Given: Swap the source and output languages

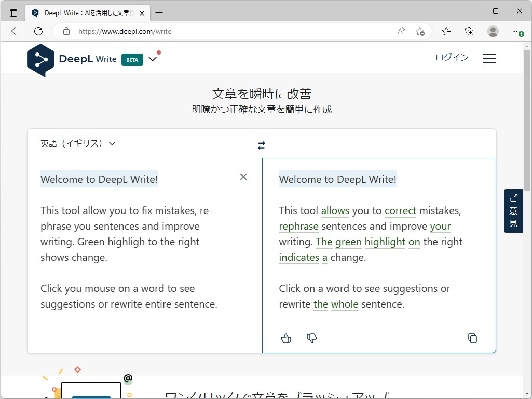Looking at the screenshot, I should pyautogui.click(x=261, y=145).
